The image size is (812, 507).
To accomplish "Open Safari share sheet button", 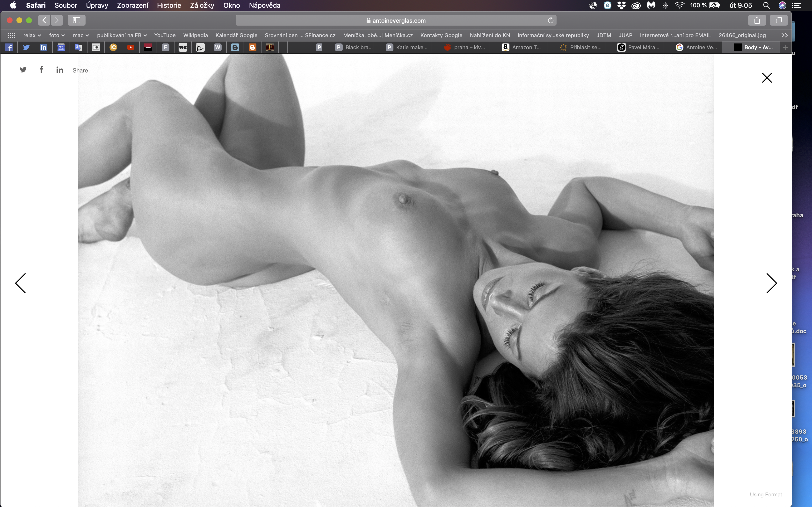I will click(757, 21).
